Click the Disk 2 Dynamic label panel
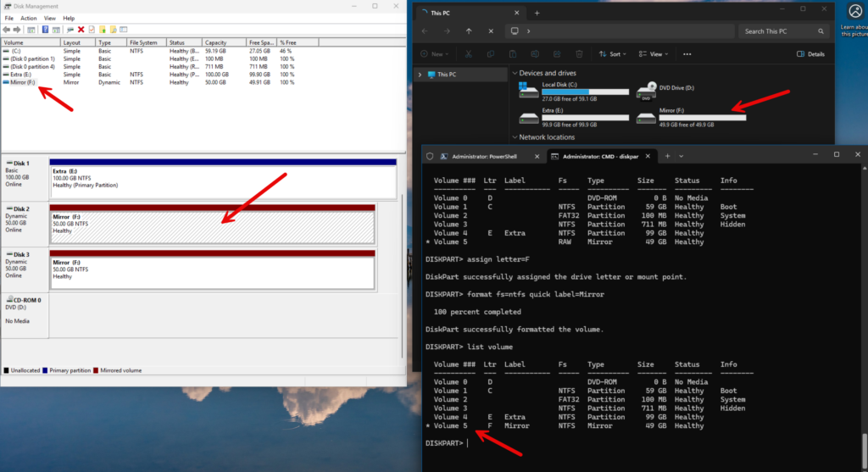868x472 pixels. pyautogui.click(x=25, y=224)
